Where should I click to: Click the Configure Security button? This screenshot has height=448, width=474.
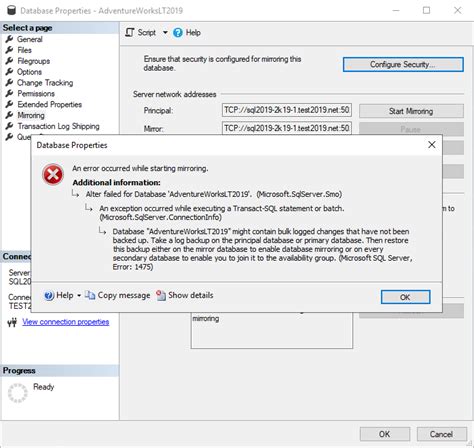click(403, 64)
